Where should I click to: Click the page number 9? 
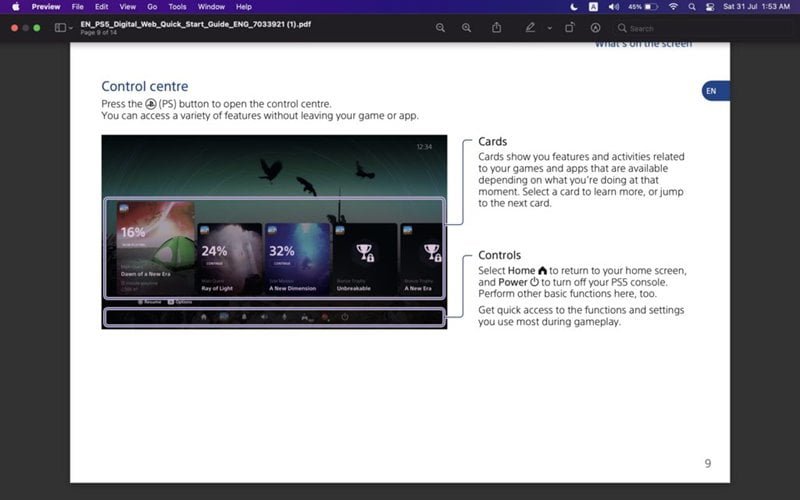pyautogui.click(x=708, y=463)
